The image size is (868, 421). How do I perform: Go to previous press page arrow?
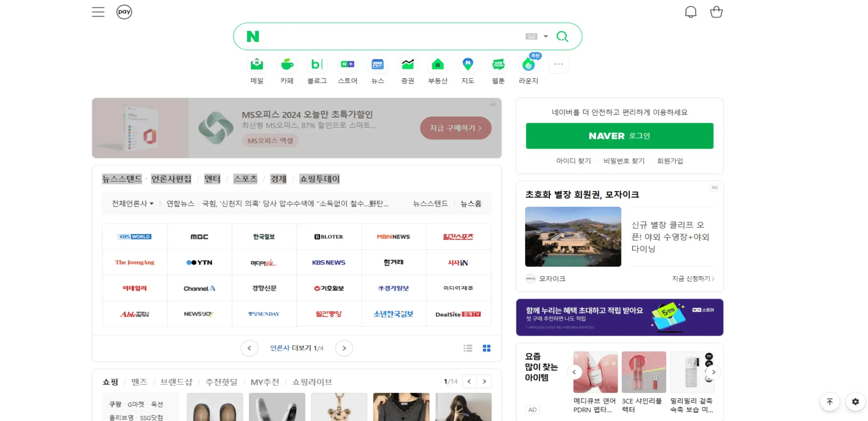coord(249,348)
